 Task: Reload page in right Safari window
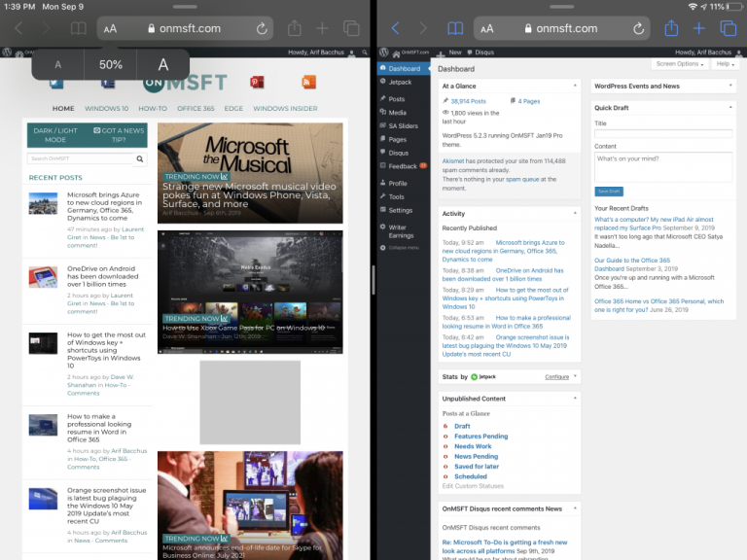click(x=638, y=28)
